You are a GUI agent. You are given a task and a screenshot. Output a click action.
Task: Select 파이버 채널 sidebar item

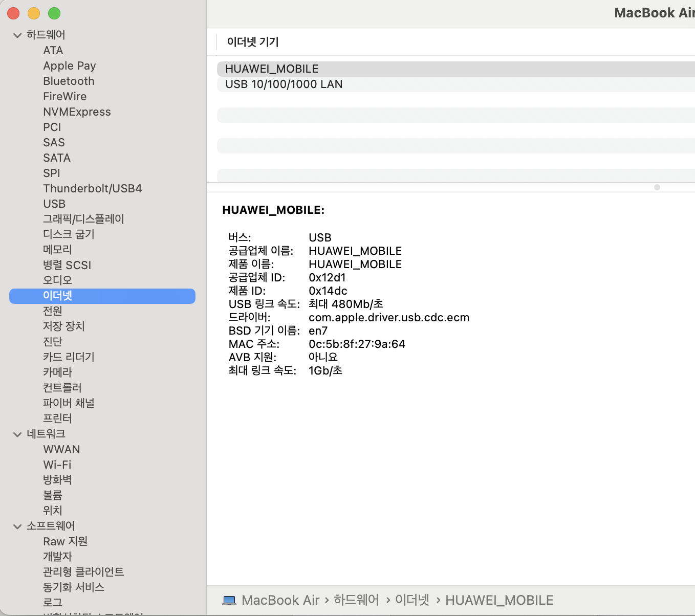pyautogui.click(x=69, y=403)
